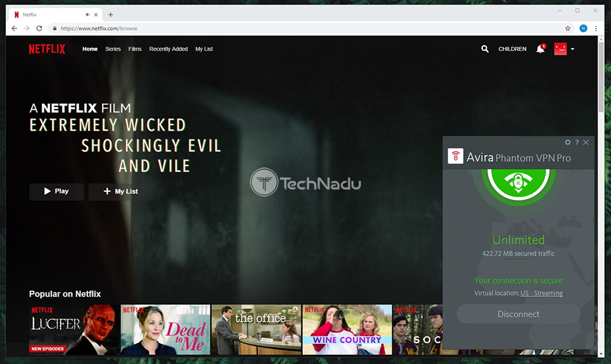Close the Avira Phantom VPN panel

[x=586, y=142]
